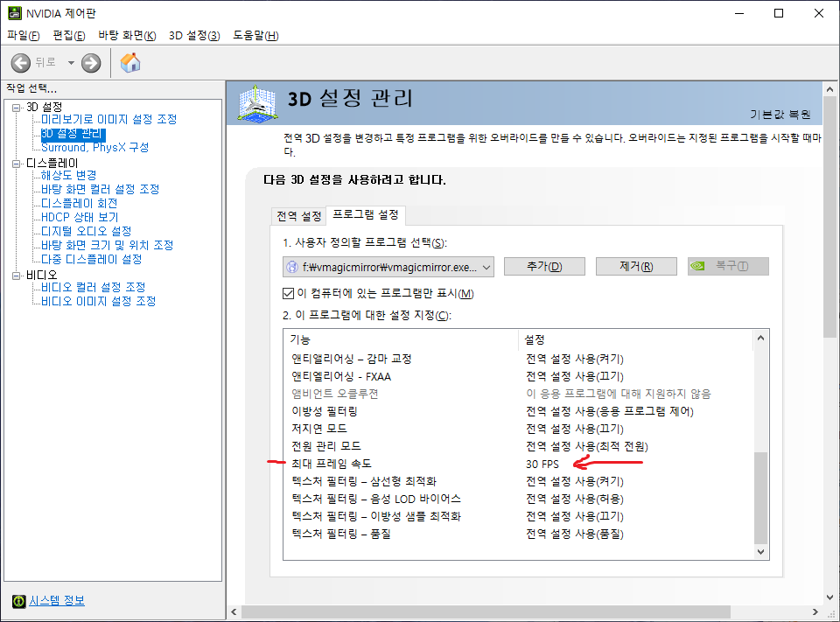This screenshot has height=622, width=840.
Task: Select the 이방성 필터링 row
Action: click(519, 411)
